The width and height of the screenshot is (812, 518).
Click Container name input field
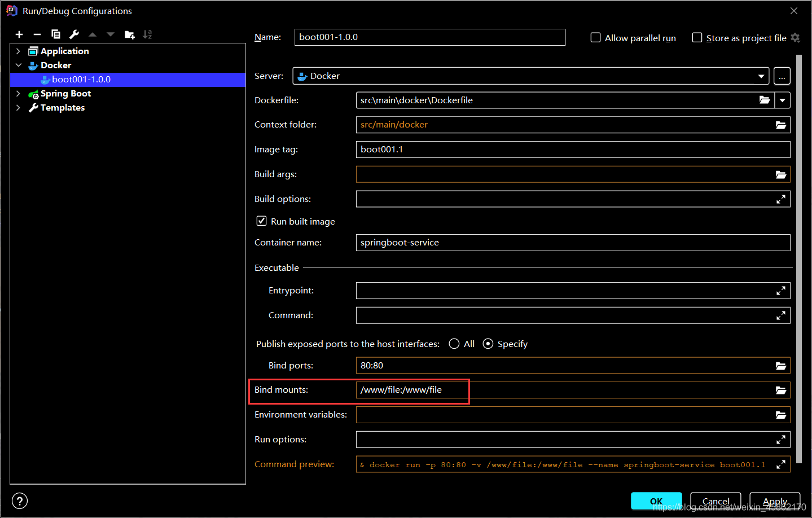573,243
